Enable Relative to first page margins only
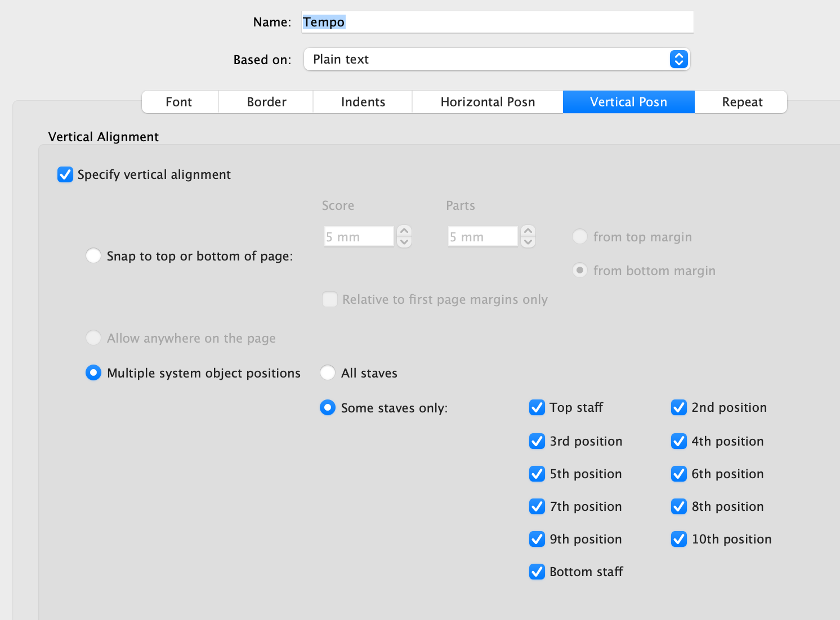 pos(330,299)
